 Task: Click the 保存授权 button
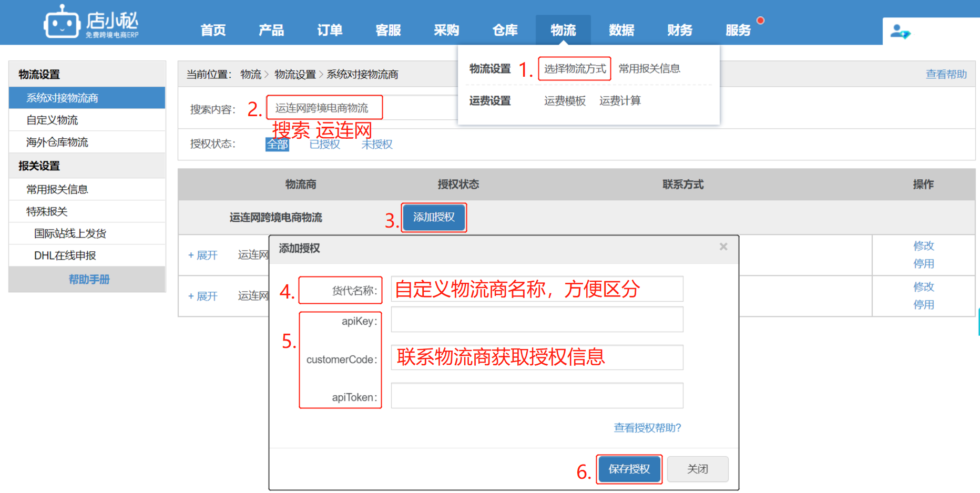point(629,469)
